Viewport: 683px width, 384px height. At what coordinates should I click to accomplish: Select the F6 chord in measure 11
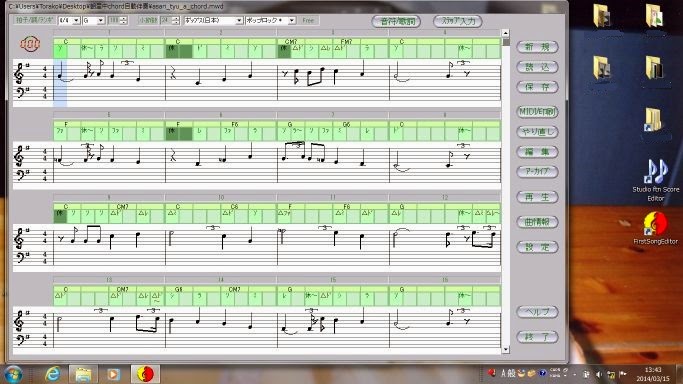point(347,207)
